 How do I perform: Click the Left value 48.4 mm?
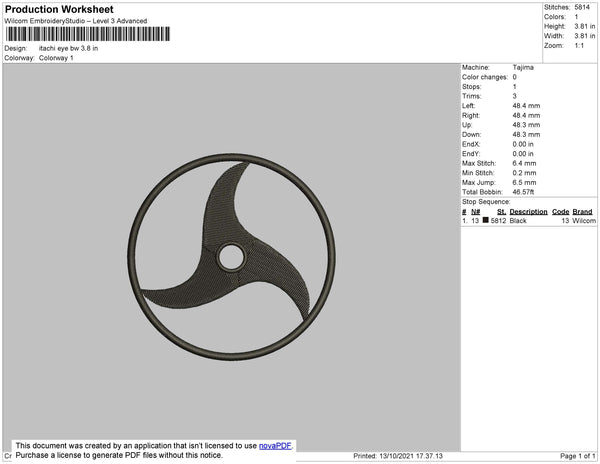click(x=526, y=106)
